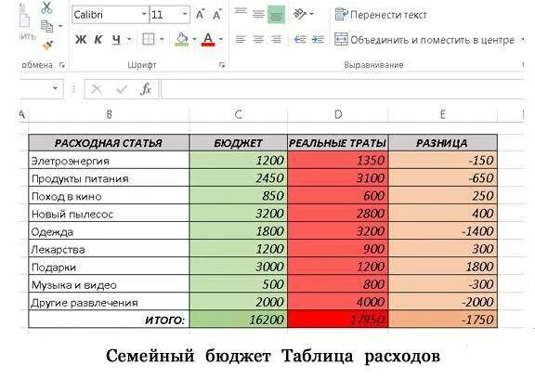This screenshot has height=392, width=535.
Task: Click the Перенести текст button
Action: pyautogui.click(x=381, y=15)
